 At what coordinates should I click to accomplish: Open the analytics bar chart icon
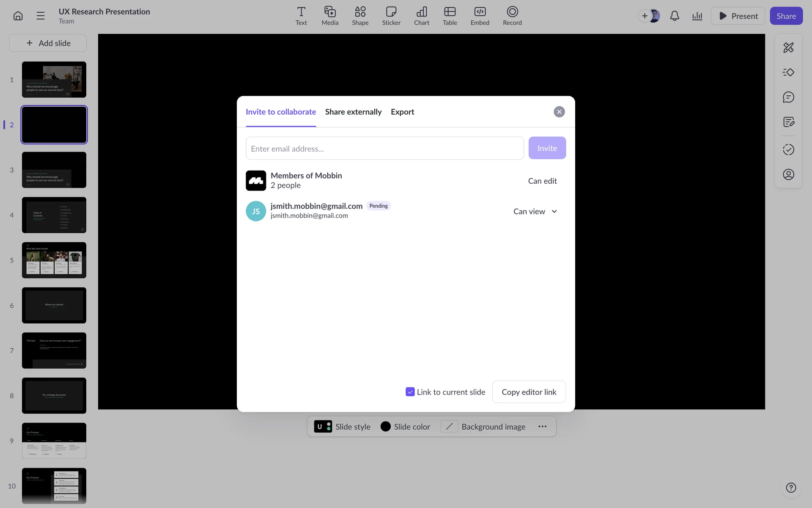click(x=697, y=16)
